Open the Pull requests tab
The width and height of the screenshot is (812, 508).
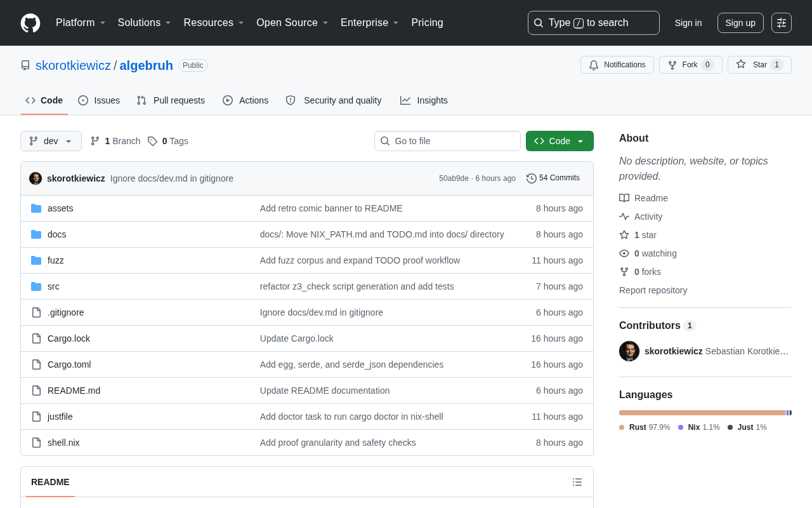171,100
